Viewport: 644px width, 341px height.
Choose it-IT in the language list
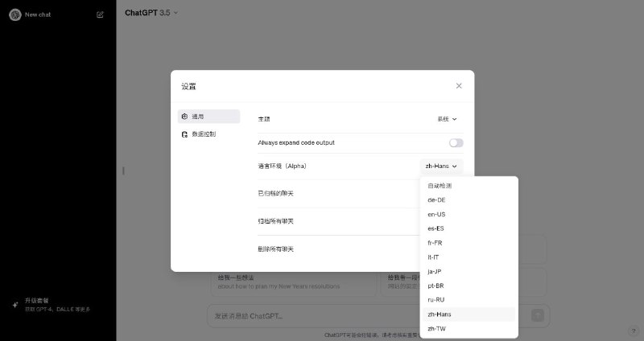(x=469, y=257)
